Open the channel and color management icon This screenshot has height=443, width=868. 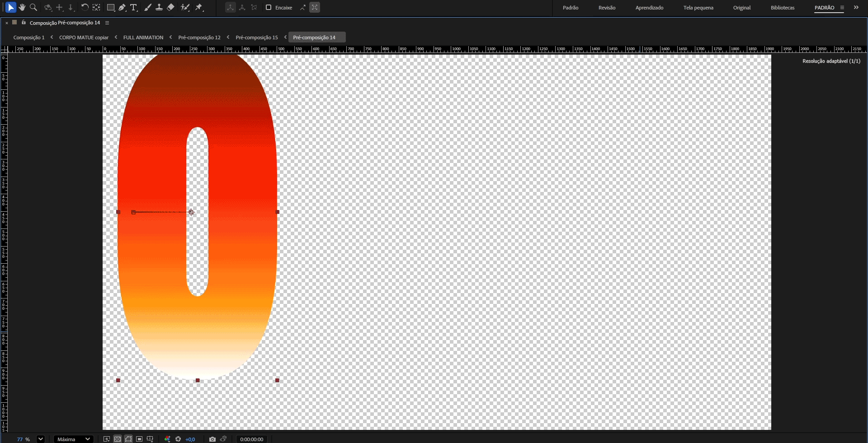[167, 439]
